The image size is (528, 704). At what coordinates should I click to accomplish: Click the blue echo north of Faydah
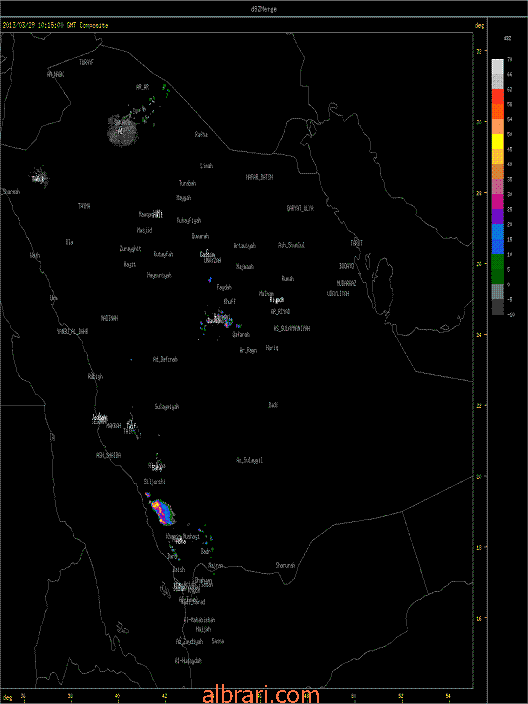point(210,280)
